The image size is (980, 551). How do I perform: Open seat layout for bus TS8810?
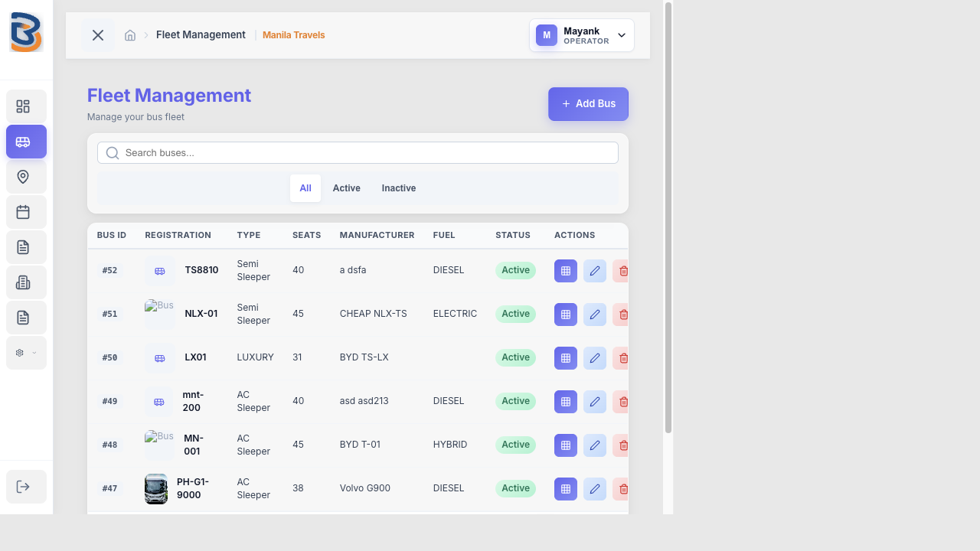click(566, 271)
